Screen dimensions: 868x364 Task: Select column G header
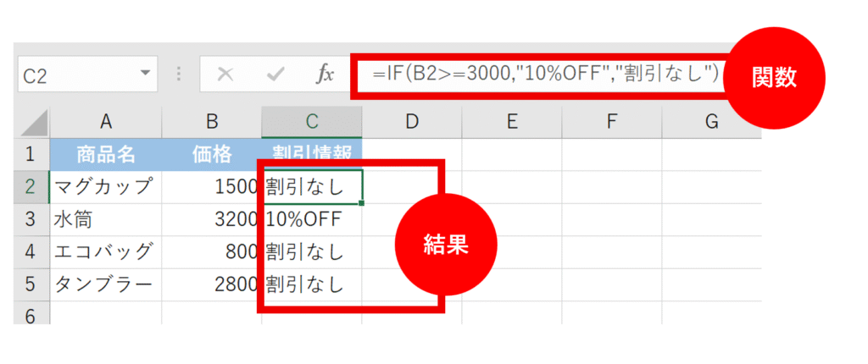pos(710,122)
